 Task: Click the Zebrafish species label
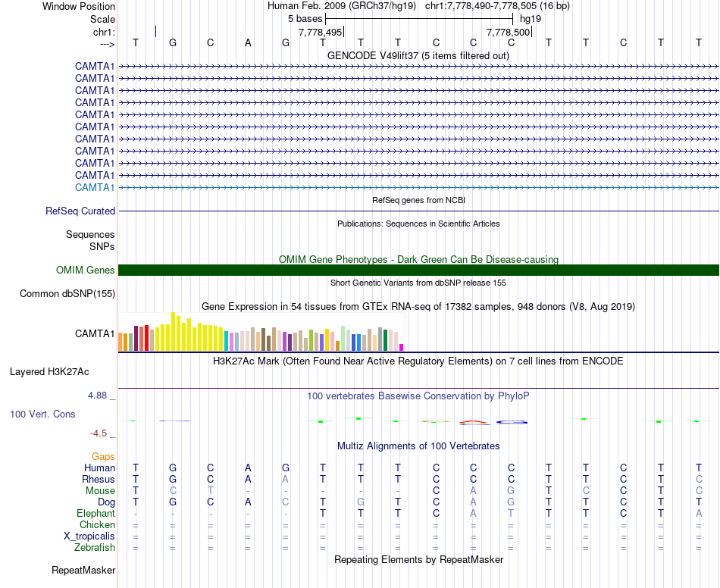click(95, 548)
